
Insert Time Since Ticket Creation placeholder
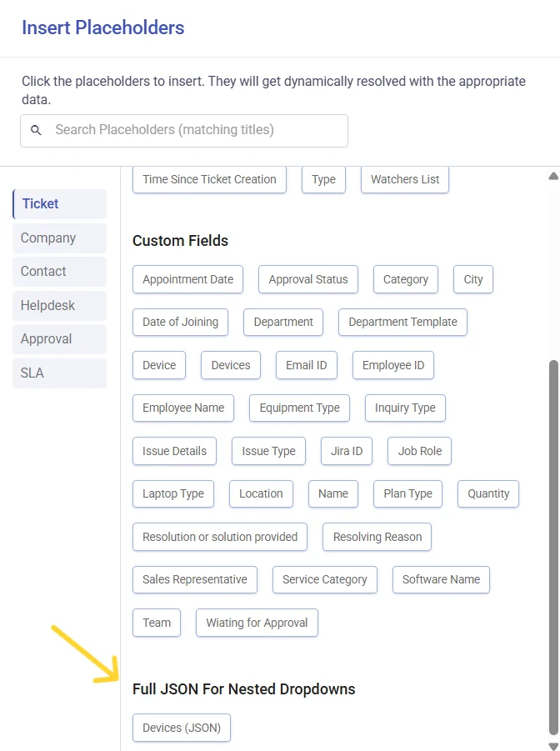pos(209,179)
